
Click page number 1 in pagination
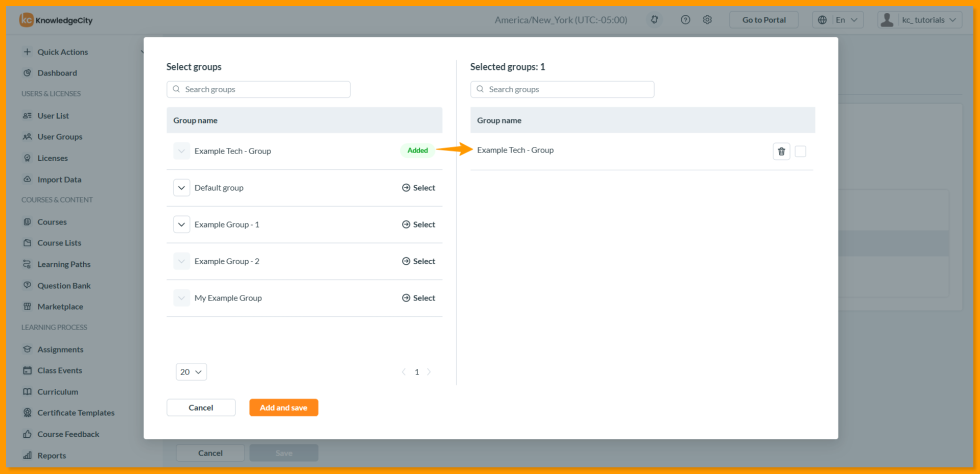pos(417,372)
